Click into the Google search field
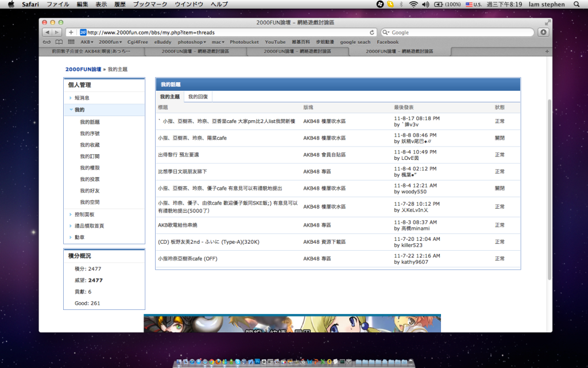The width and height of the screenshot is (588, 368). coord(459,32)
